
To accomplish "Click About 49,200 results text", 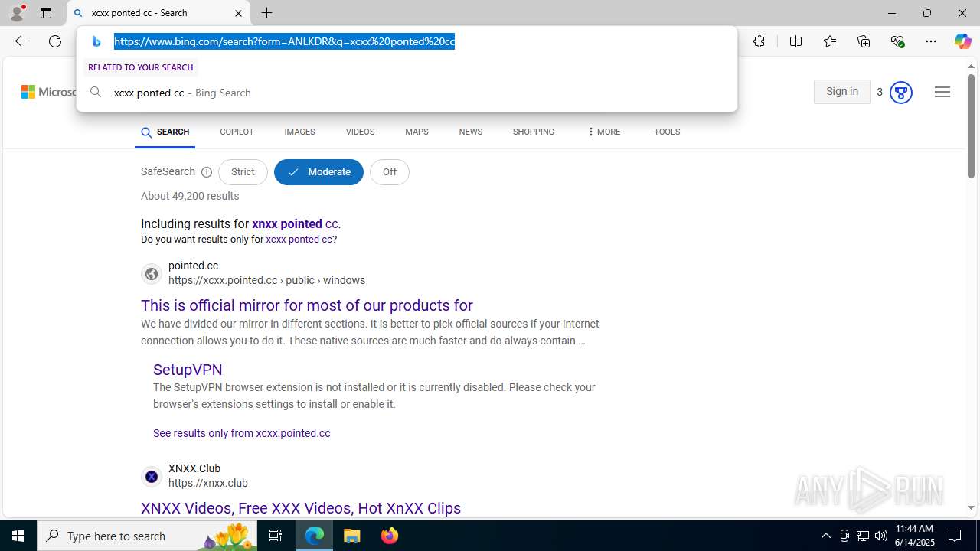I will click(x=190, y=197).
